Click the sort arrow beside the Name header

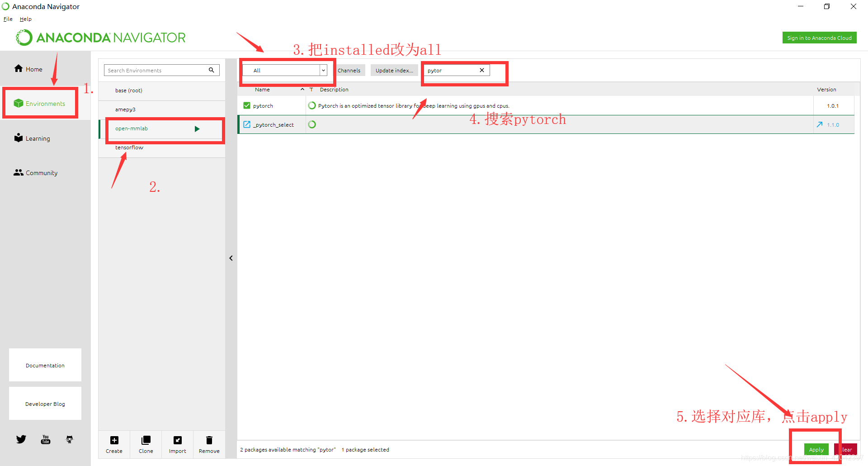(302, 89)
